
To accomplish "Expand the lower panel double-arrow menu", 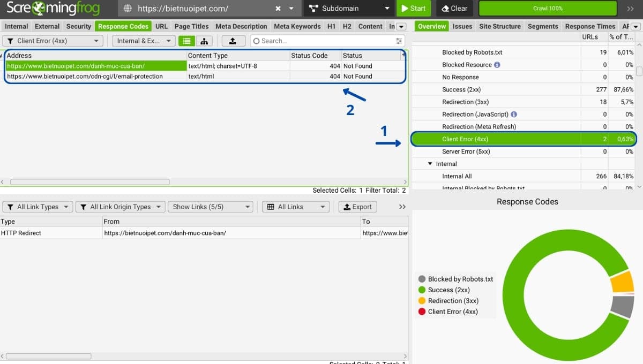I will pos(402,207).
